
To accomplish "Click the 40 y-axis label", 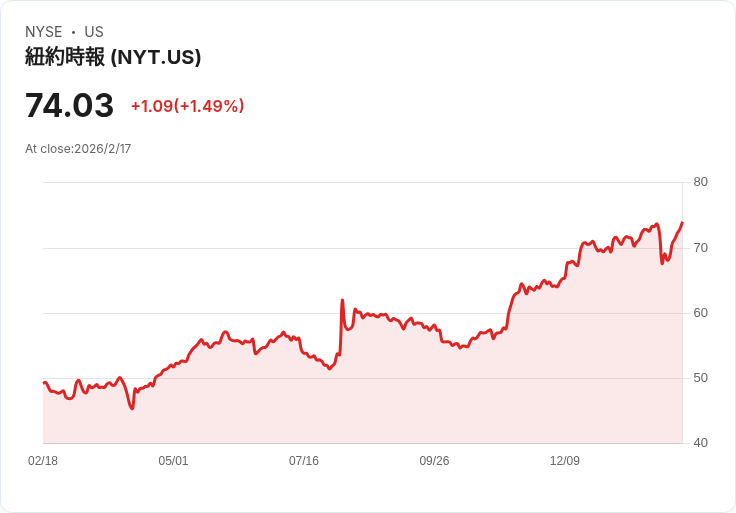I will pyautogui.click(x=700, y=443).
